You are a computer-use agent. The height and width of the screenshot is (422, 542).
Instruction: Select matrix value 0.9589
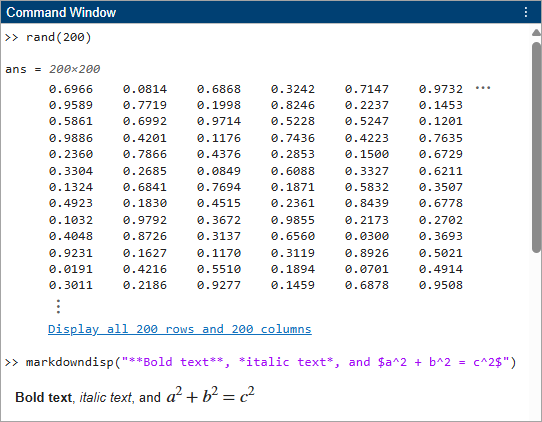coord(71,105)
